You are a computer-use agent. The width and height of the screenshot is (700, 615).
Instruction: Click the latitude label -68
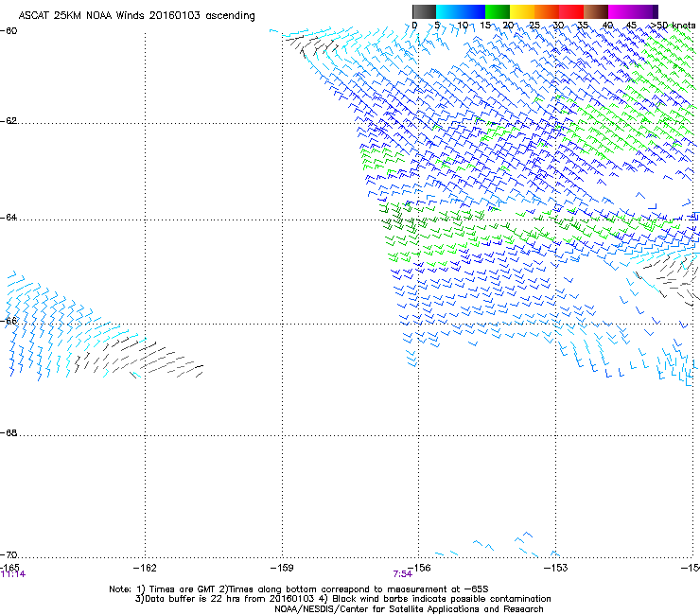click(9, 432)
